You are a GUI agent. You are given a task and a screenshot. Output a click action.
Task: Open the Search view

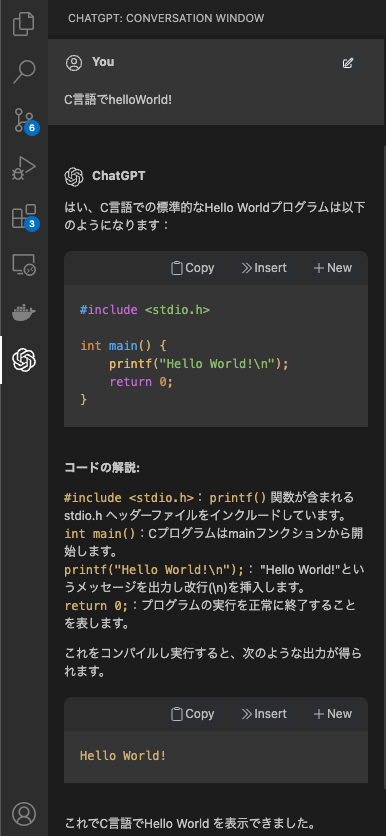pos(23,71)
